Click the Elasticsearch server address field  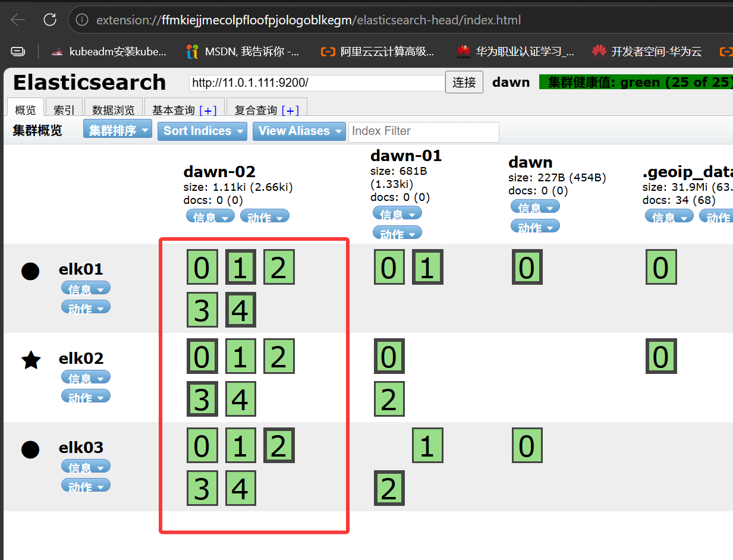coord(316,83)
